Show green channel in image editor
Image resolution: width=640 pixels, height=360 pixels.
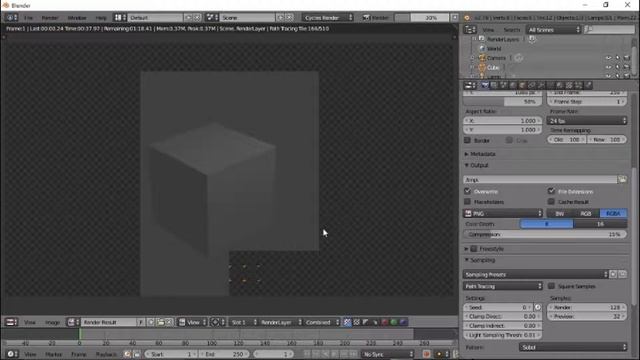(394, 322)
